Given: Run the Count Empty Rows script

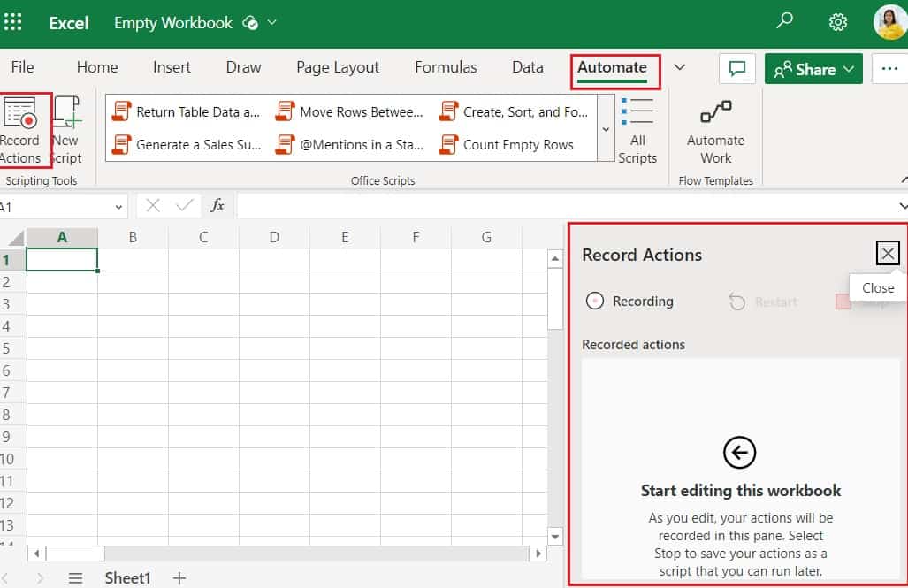Looking at the screenshot, I should point(521,145).
